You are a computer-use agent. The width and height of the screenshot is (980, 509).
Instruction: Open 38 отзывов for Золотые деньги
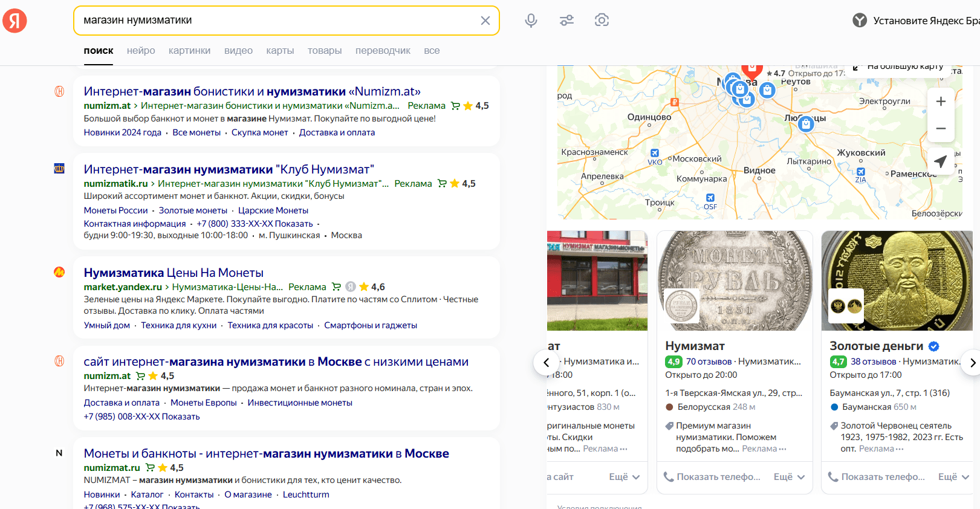point(874,361)
